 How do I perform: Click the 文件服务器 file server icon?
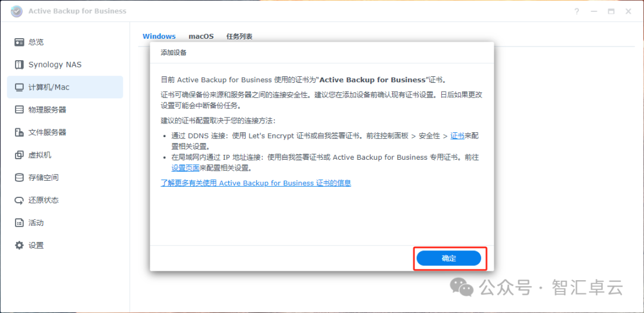(19, 132)
